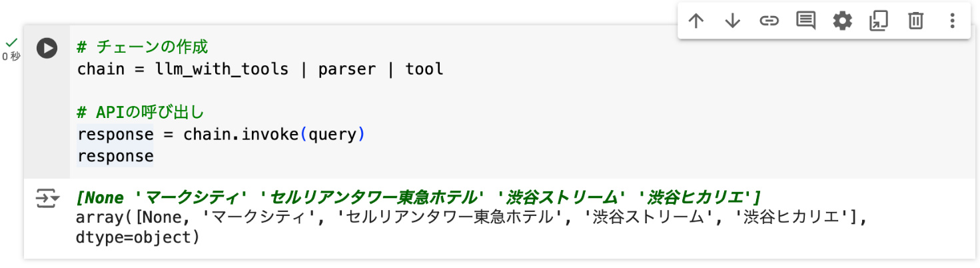980x268 pixels.
Task: Place cursor in chain assignment line
Action: (260, 69)
